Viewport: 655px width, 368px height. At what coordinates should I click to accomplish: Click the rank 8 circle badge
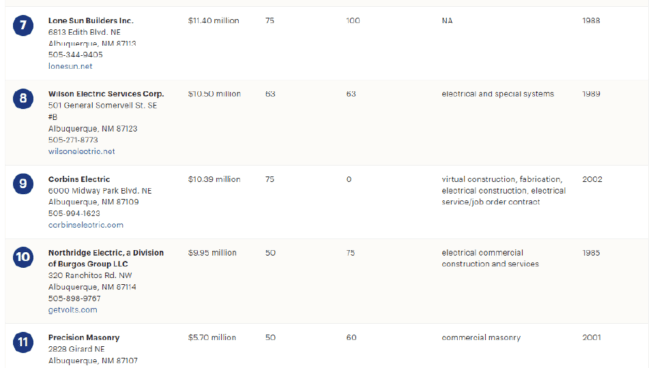point(23,99)
